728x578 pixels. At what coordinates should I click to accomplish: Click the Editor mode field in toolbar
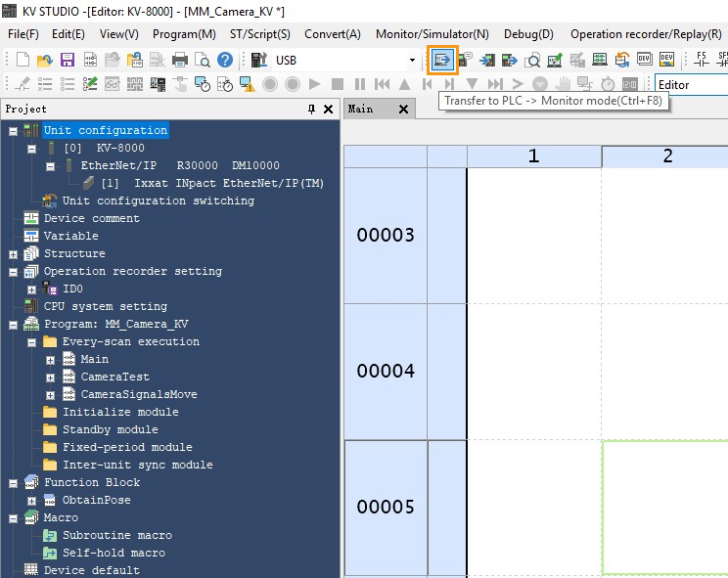pyautogui.click(x=690, y=85)
